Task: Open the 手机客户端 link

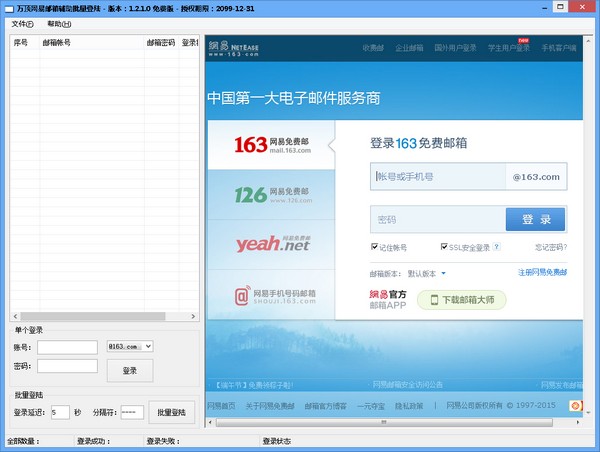Action: coord(559,48)
